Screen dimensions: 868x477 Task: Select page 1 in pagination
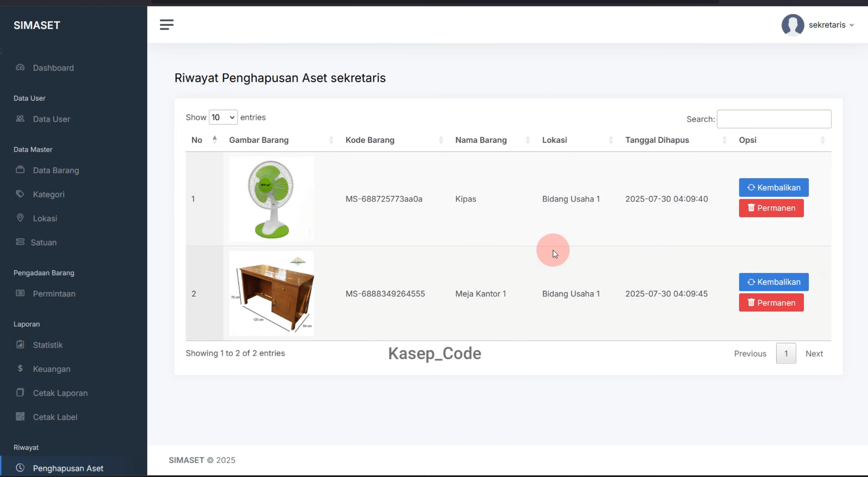786,354
